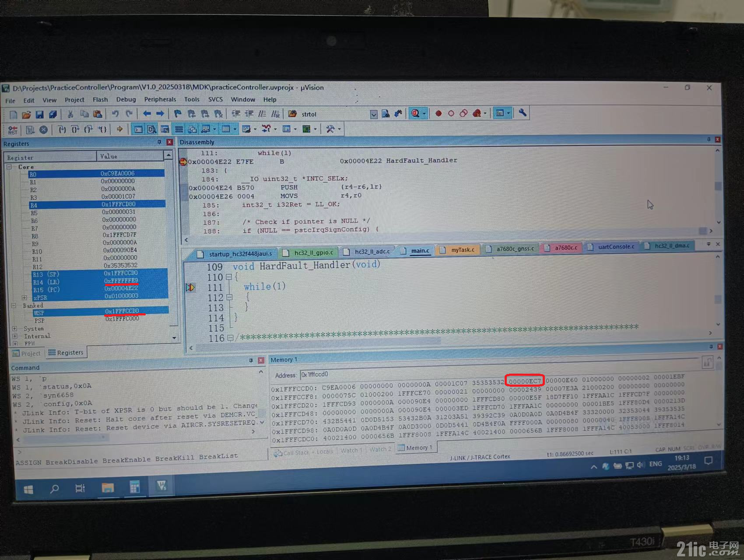Click the Reset CPU (RST) icon
Image resolution: width=744 pixels, height=560 pixels.
coord(13,130)
